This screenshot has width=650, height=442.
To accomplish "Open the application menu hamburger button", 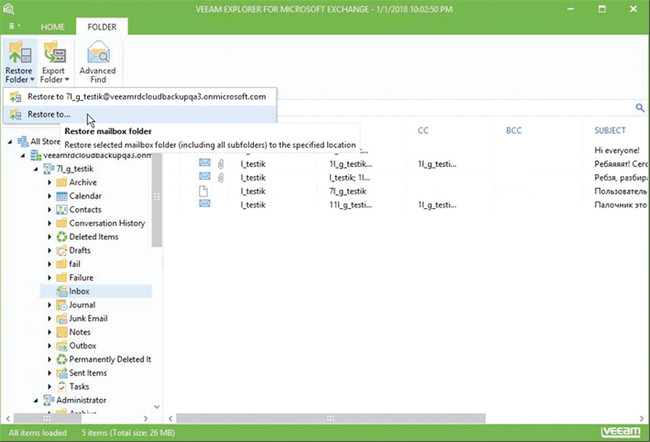I will click(14, 26).
